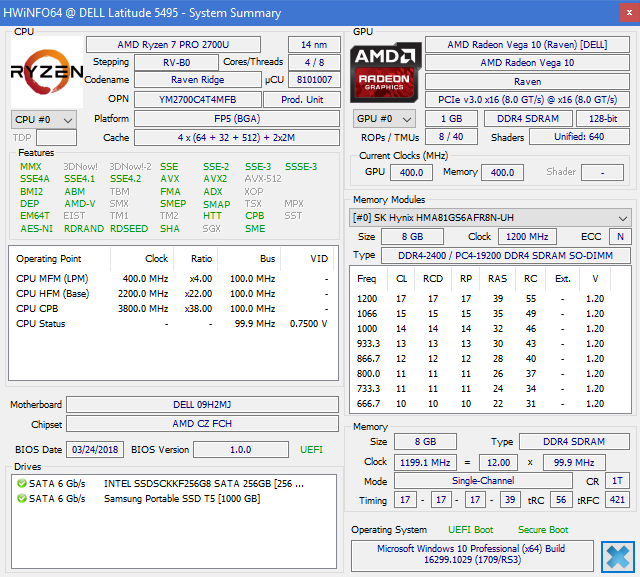
Task: Click the module clock 1200 MHz field
Action: click(x=527, y=237)
